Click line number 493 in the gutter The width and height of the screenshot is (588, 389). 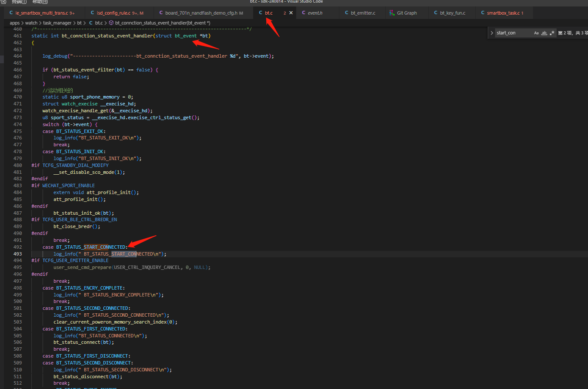pyautogui.click(x=18, y=254)
